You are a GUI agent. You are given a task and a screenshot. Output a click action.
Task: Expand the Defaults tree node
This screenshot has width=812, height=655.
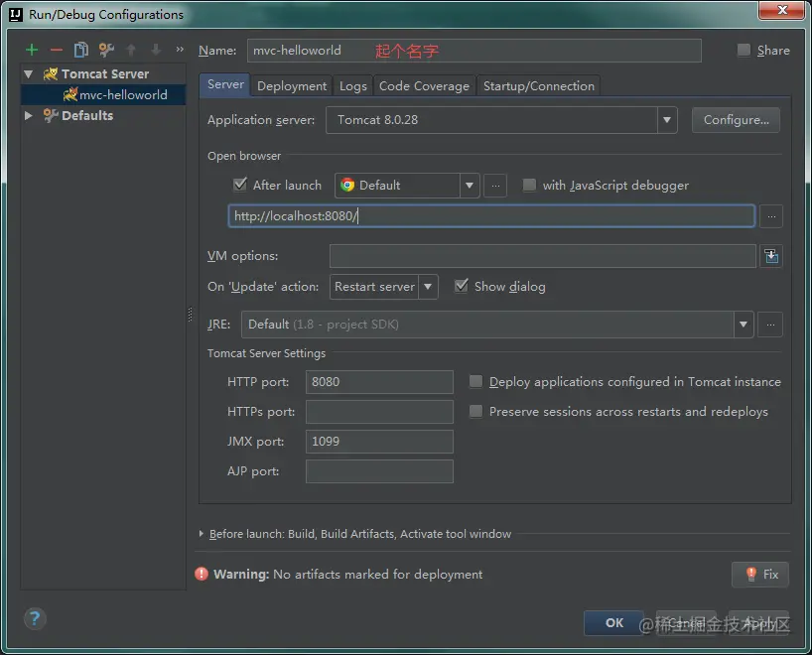coord(29,115)
